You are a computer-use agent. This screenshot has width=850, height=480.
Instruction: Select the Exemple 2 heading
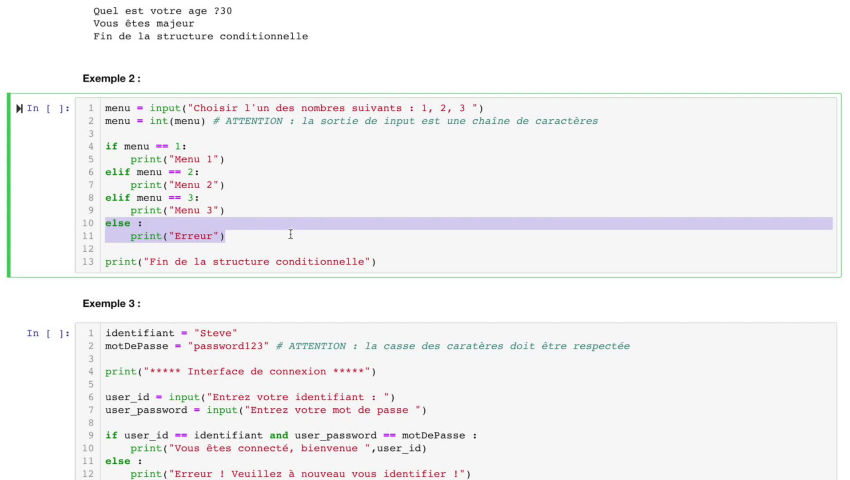(x=111, y=78)
